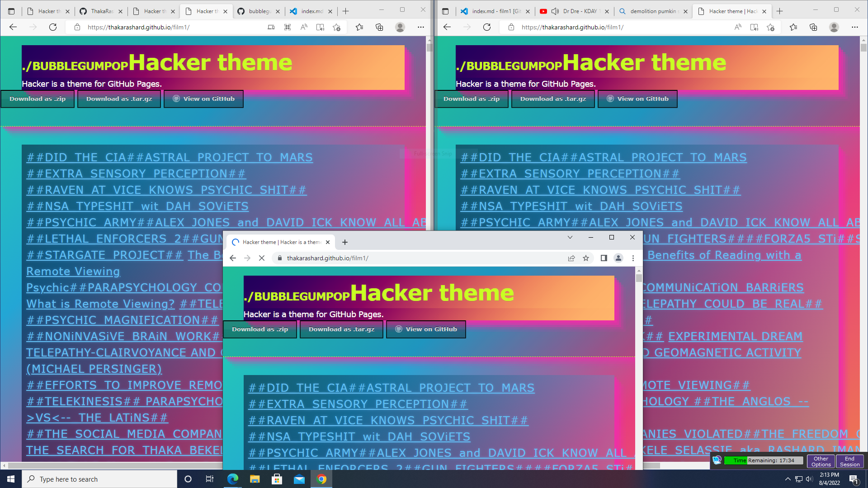Expand Chrome tab search chevron
Screen dimensions: 868x488
[x=570, y=237]
